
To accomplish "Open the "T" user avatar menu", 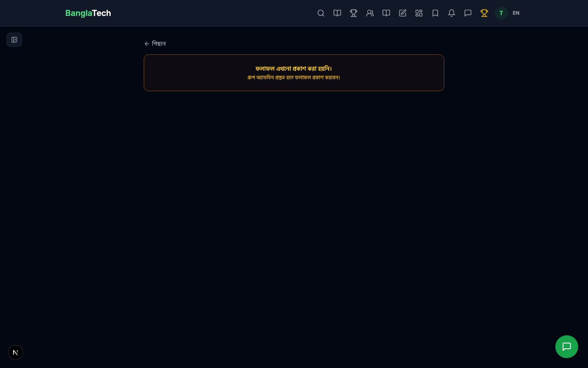I will pos(501,13).
